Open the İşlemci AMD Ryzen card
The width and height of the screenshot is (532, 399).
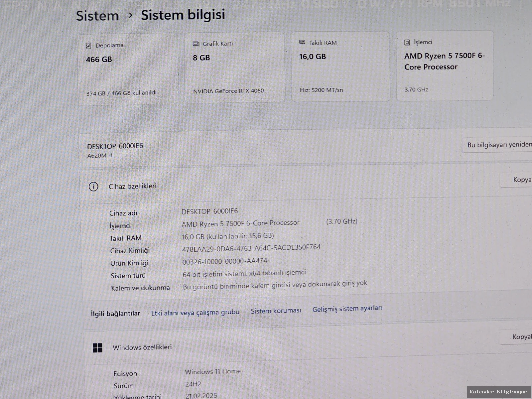pyautogui.click(x=445, y=66)
